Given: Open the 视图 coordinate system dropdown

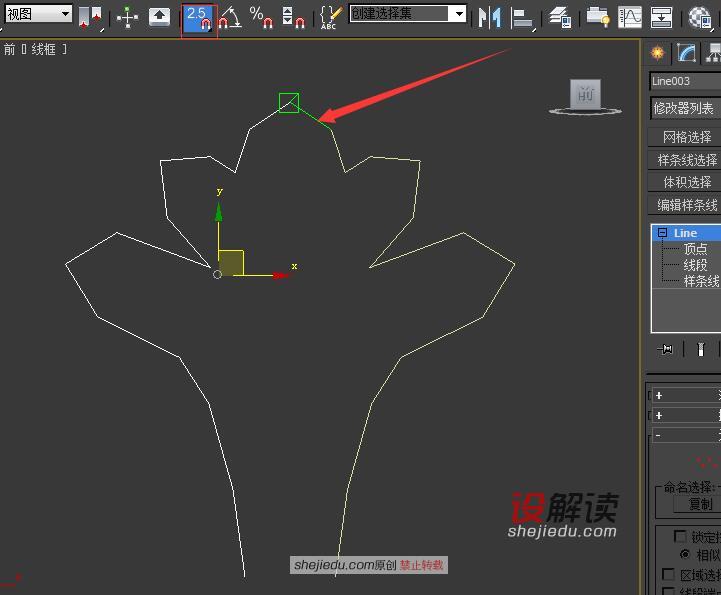Looking at the screenshot, I should click(x=39, y=14).
